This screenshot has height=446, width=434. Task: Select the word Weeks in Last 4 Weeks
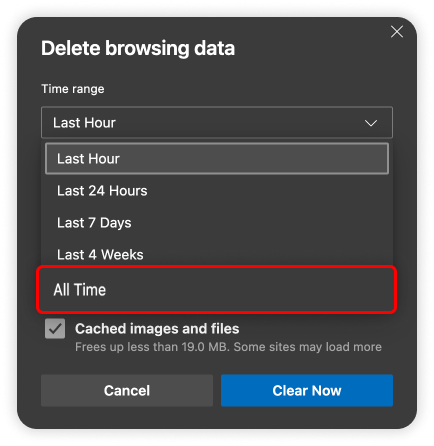click(x=122, y=255)
